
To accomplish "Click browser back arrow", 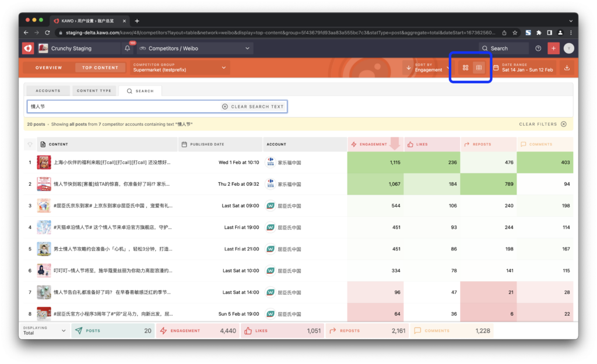I will click(x=26, y=33).
